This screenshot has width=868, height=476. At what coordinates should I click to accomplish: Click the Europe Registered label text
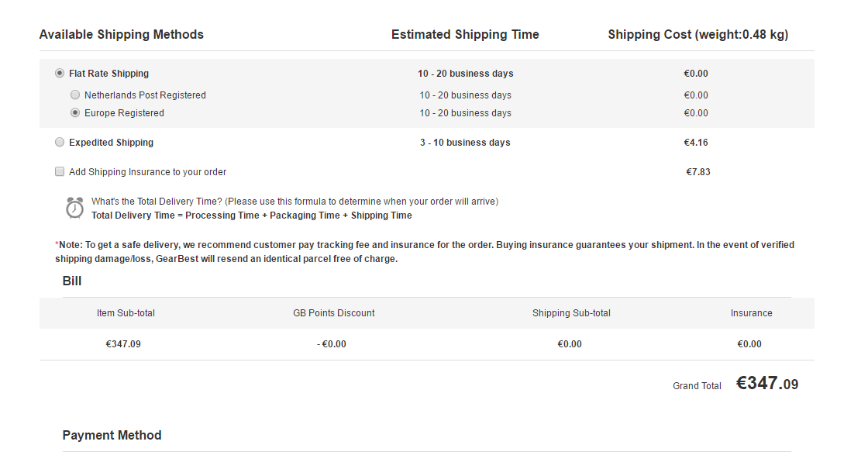click(x=125, y=113)
